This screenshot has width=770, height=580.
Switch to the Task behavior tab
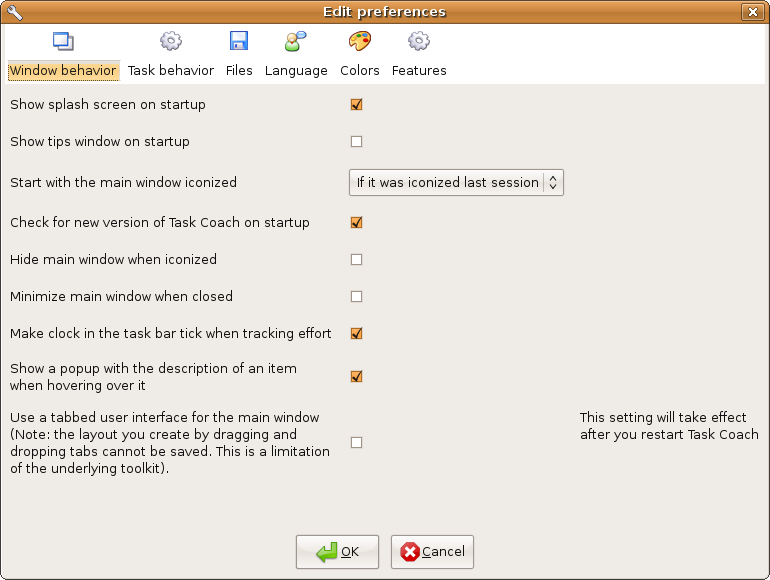(x=171, y=71)
